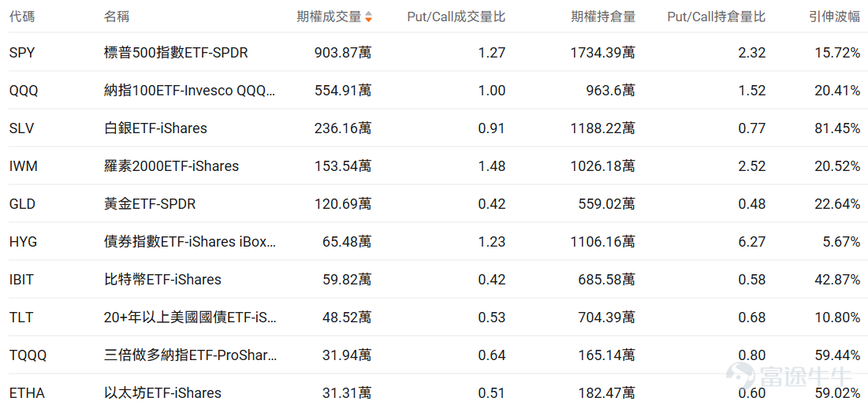Open the IWM ticker code
Screen dimensions: 868x405
(23, 166)
